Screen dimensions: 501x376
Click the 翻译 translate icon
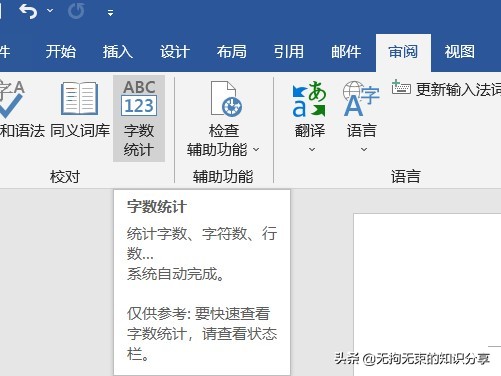click(309, 99)
